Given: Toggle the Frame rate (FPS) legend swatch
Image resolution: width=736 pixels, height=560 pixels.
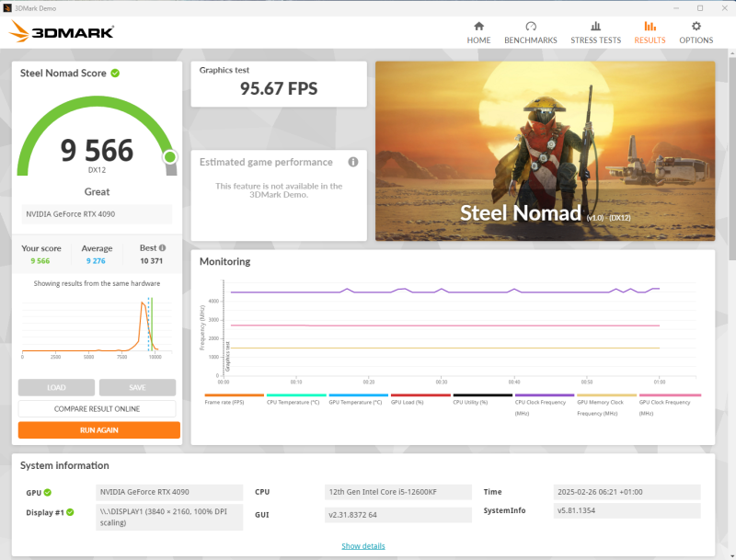Looking at the screenshot, I should [x=235, y=394].
